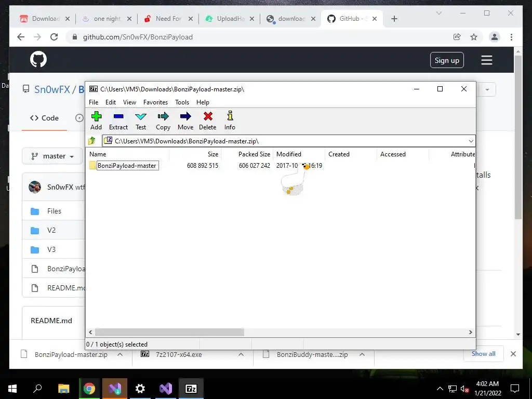Click the 7-Zip horizontal scrollbar thumb
The image size is (532, 399).
pyautogui.click(x=169, y=332)
